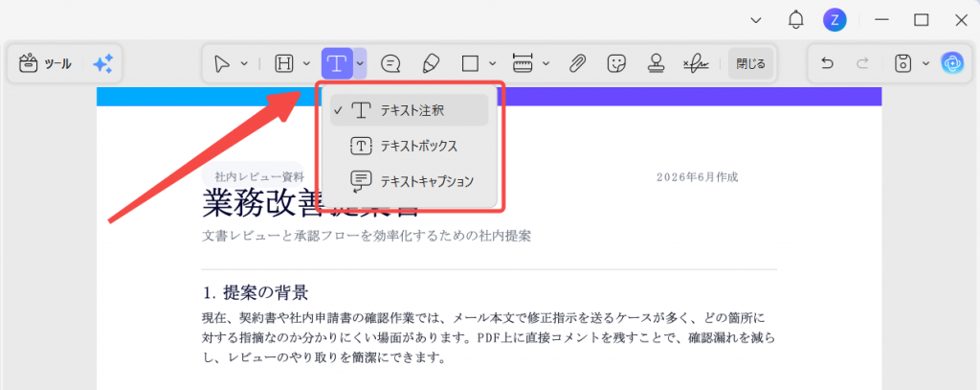Save the document with disk icon
Screen dimensions: 980x390
(x=902, y=63)
